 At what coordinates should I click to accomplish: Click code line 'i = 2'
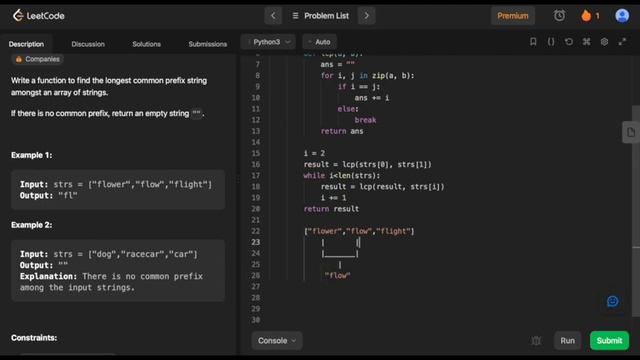point(314,153)
